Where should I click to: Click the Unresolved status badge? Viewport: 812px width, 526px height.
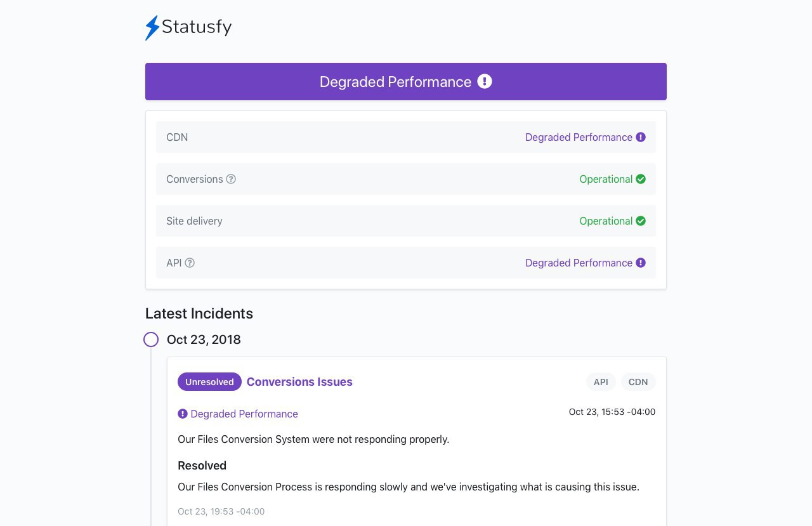[209, 381]
